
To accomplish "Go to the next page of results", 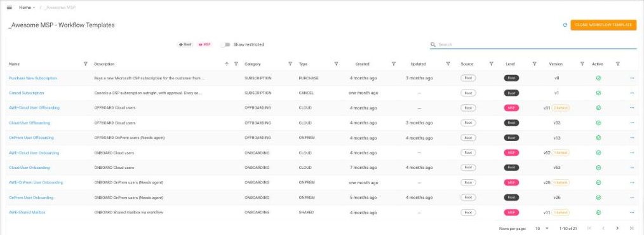I will tap(617, 228).
